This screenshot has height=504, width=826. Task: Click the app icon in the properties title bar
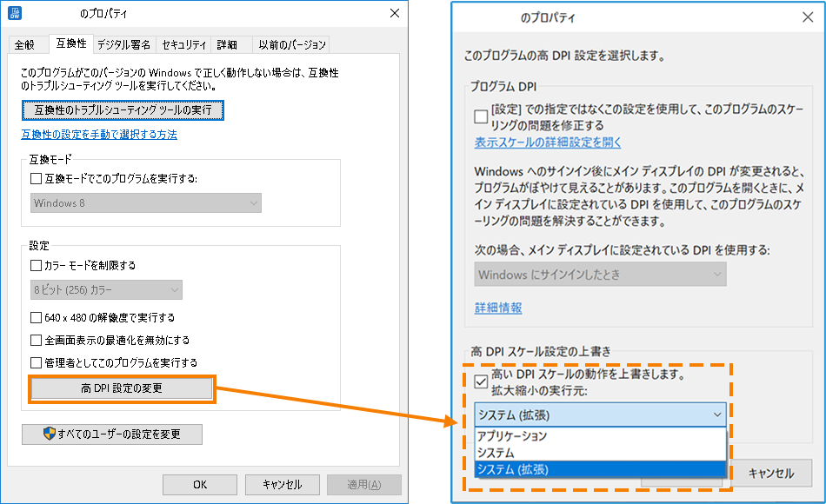(15, 13)
